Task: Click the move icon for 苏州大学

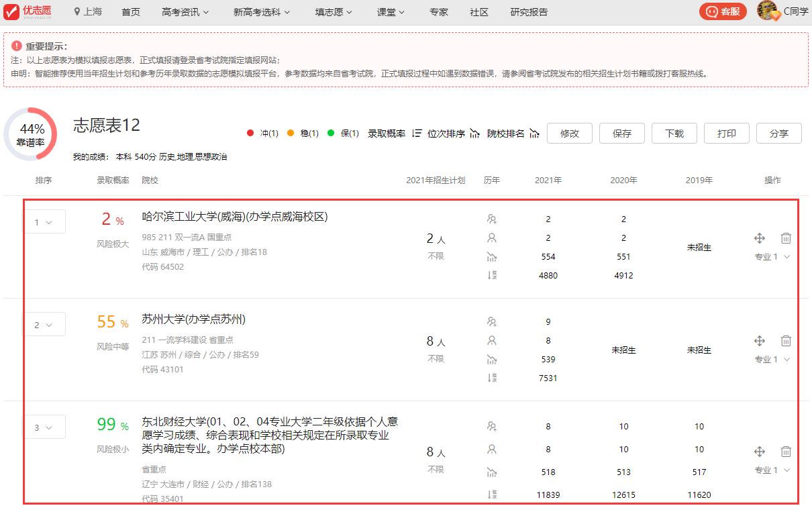Action: point(760,341)
